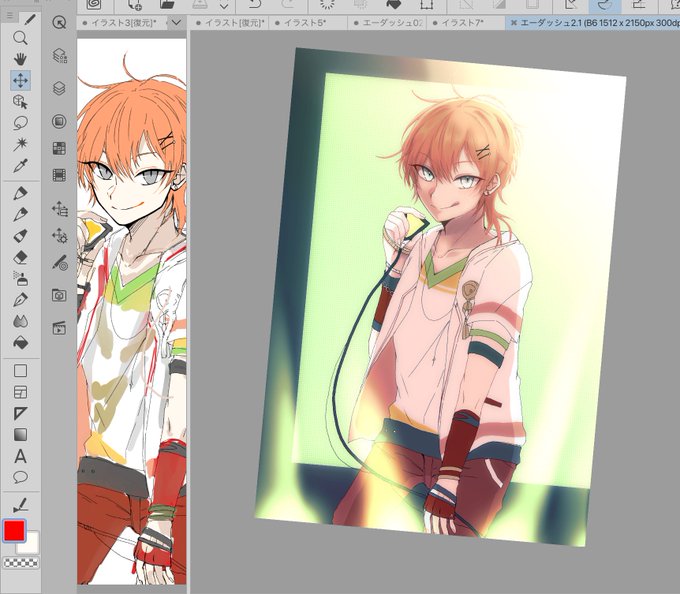Viewport: 680px width, 594px height.
Task: Select the Correct line tool
Action: click(20, 505)
